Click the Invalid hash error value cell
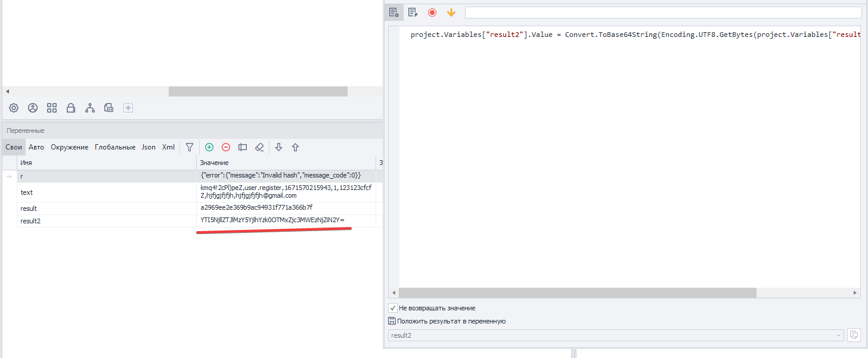Screen dimensions: 868x358 (286, 176)
